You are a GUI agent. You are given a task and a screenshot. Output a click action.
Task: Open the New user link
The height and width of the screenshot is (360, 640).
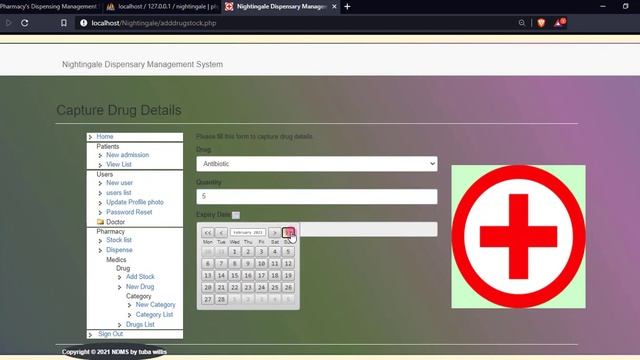119,182
